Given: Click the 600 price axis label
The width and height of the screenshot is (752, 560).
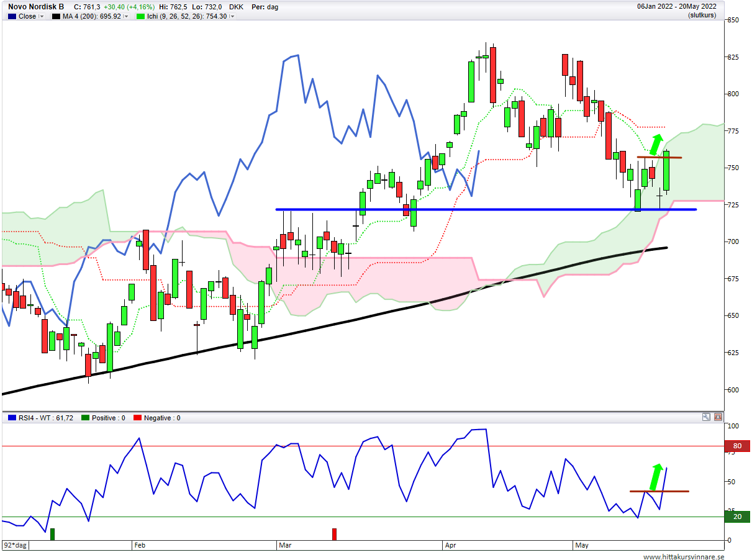Looking at the screenshot, I should [x=733, y=390].
